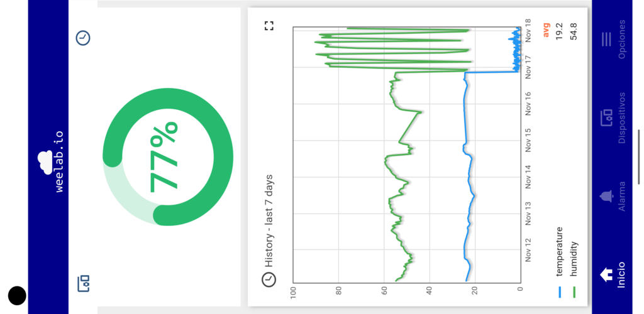Tap the Inicio home icon
The height and width of the screenshot is (314, 644).
[x=606, y=274]
